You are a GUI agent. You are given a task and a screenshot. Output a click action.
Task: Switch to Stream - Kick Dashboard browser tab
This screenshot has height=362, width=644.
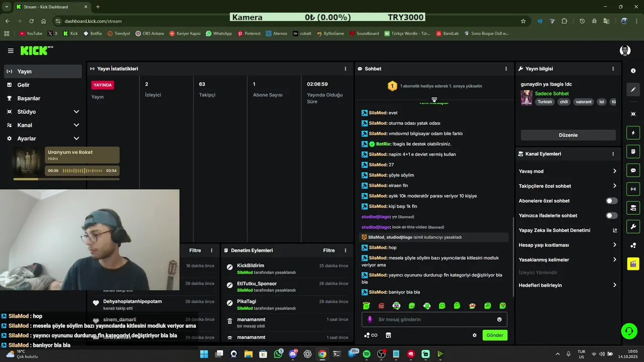(x=52, y=7)
